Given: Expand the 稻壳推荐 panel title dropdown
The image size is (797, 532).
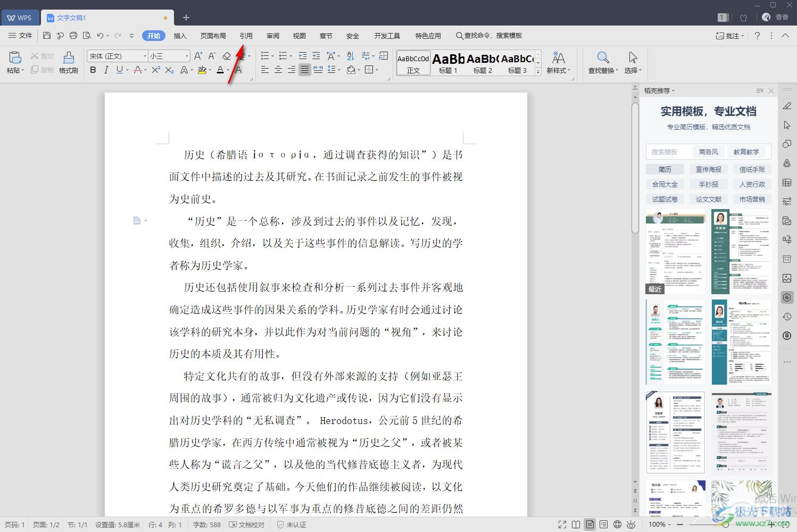Looking at the screenshot, I should [673, 91].
